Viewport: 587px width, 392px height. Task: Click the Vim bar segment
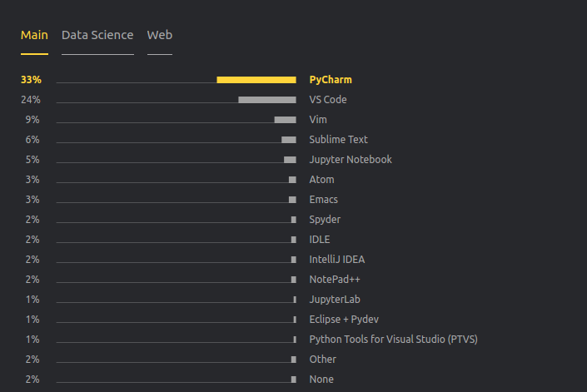pos(286,120)
